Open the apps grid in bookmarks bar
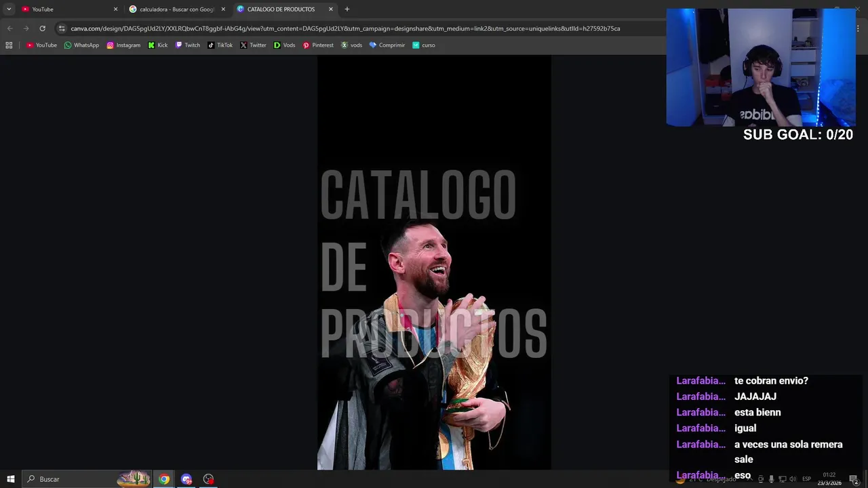This screenshot has width=868, height=488. pos(9,45)
